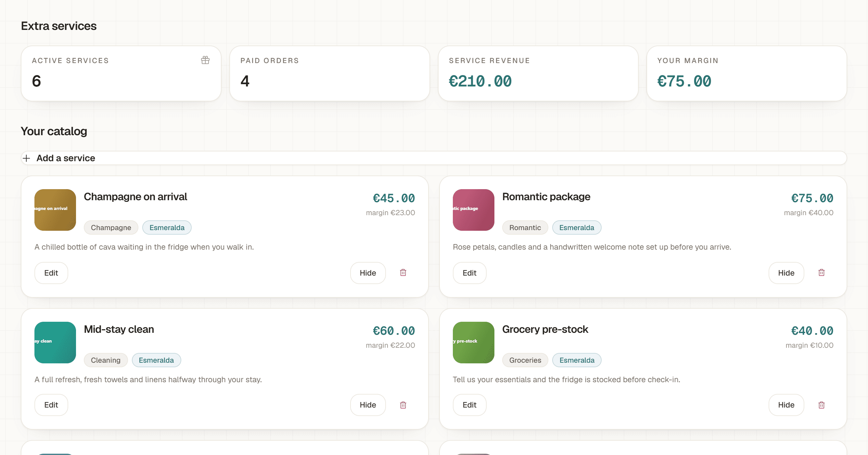This screenshot has width=868, height=455.
Task: Hide the Grocery pre-stock service
Action: pos(786,405)
